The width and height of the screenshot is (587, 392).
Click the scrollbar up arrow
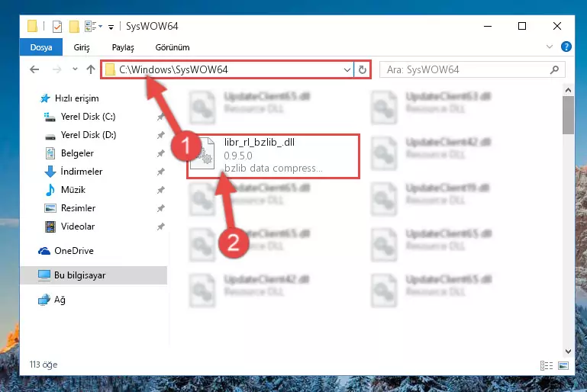pyautogui.click(x=568, y=90)
